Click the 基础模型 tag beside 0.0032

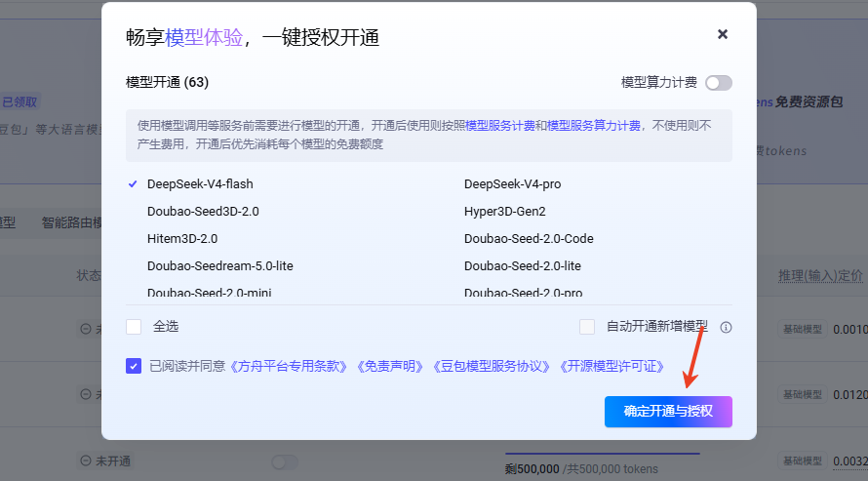(802, 461)
